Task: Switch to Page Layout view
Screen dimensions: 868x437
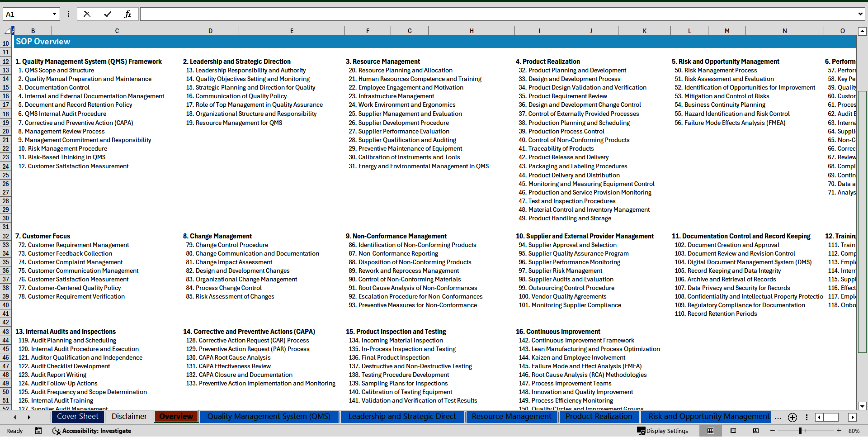Action: tap(733, 431)
